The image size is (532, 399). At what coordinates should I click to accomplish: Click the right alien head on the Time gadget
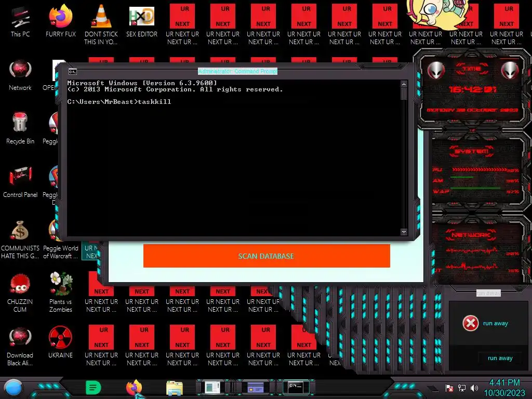[510, 70]
